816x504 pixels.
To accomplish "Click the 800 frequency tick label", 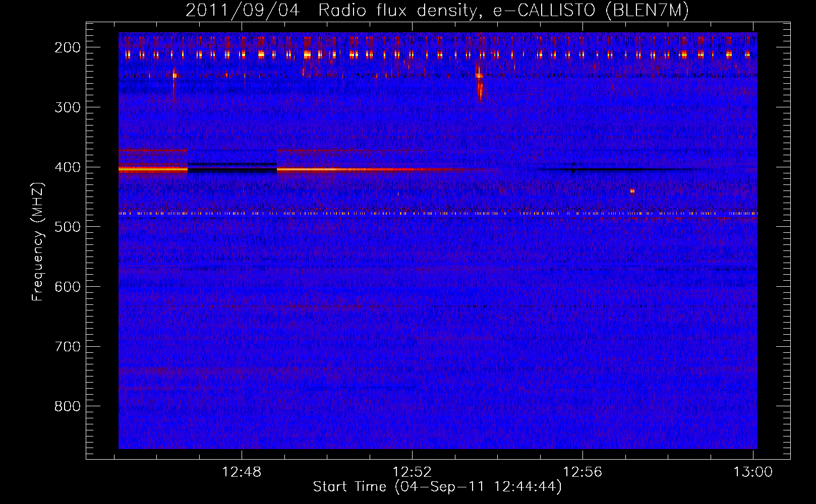I will tap(68, 406).
